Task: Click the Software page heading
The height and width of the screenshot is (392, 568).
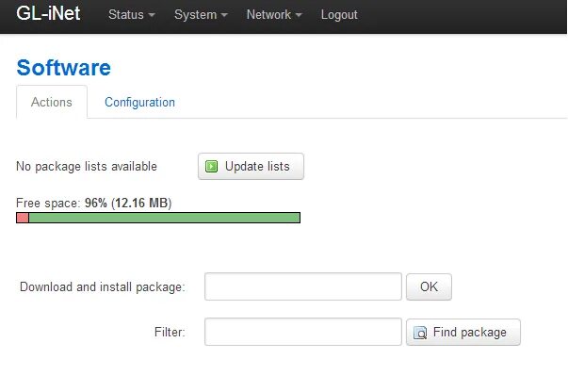Action: coord(64,67)
